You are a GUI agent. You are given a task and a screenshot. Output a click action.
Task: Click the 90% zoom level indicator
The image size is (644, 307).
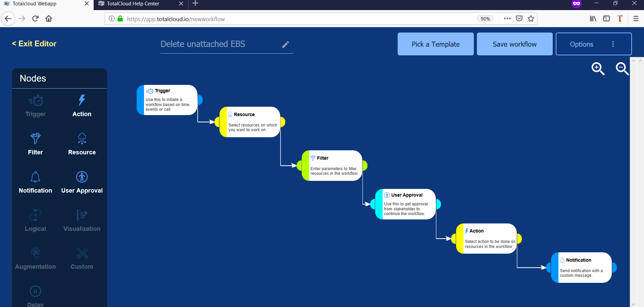485,19
